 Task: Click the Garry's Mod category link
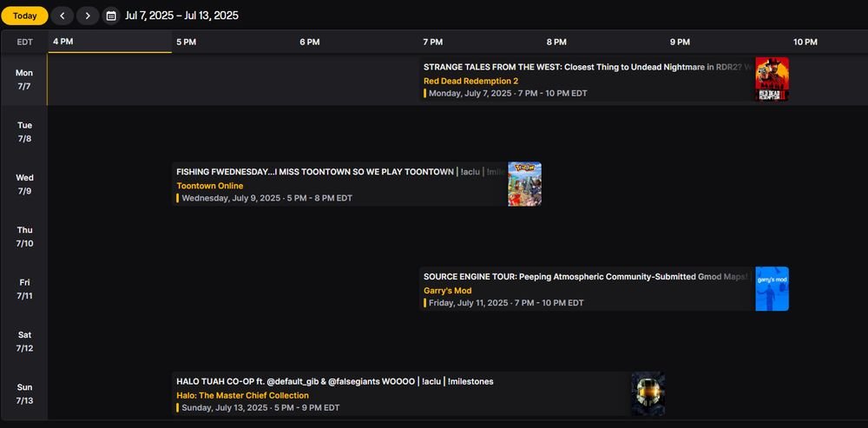pos(448,291)
